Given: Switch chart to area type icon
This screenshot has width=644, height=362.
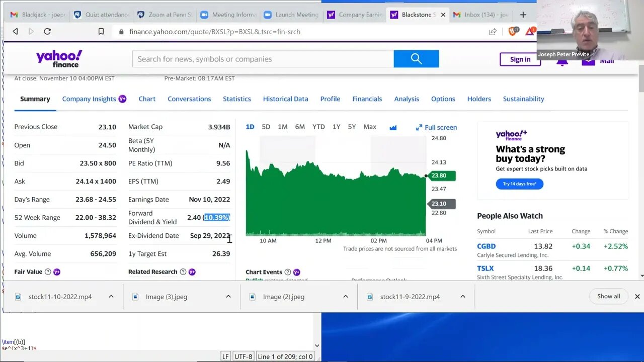Looking at the screenshot, I should tap(393, 127).
